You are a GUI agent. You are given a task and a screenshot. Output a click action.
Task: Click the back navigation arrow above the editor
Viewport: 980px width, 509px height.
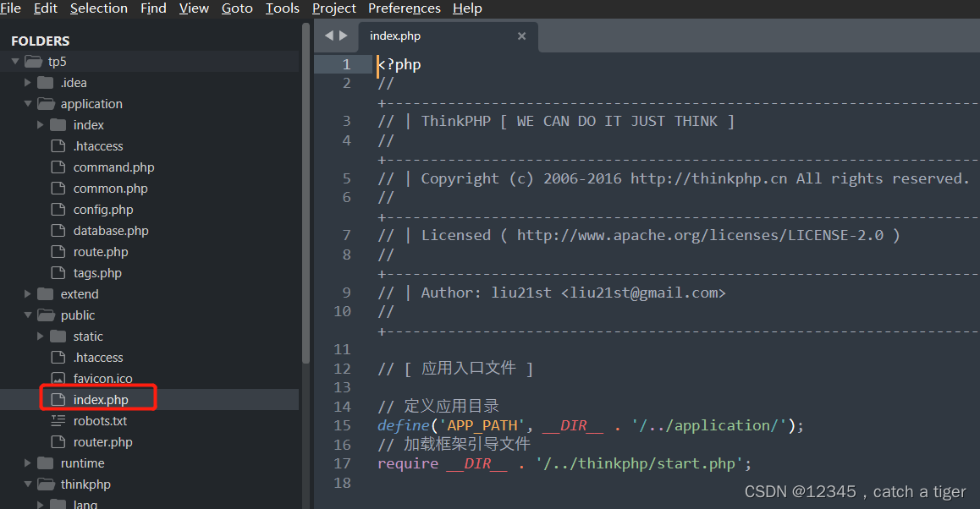[x=328, y=36]
